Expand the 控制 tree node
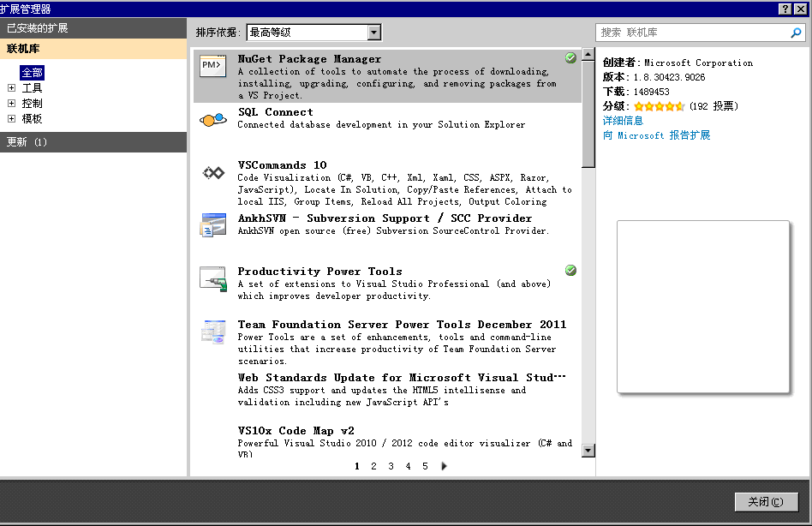812x526 pixels. [x=11, y=104]
